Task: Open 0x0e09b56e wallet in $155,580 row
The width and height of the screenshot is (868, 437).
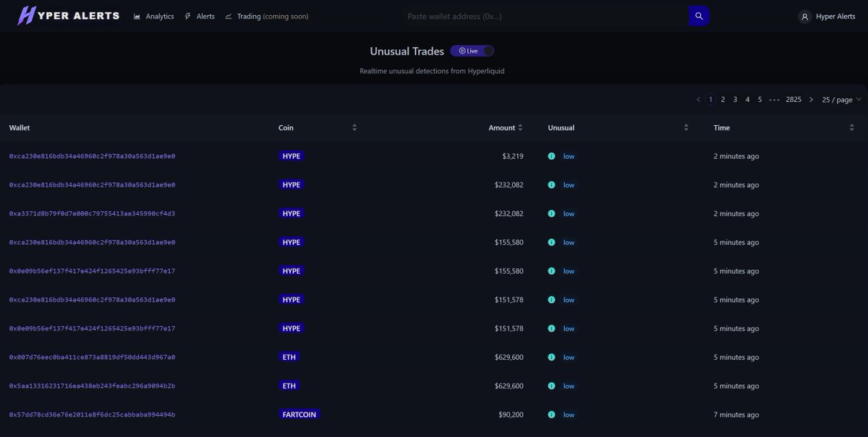Action: pyautogui.click(x=92, y=271)
